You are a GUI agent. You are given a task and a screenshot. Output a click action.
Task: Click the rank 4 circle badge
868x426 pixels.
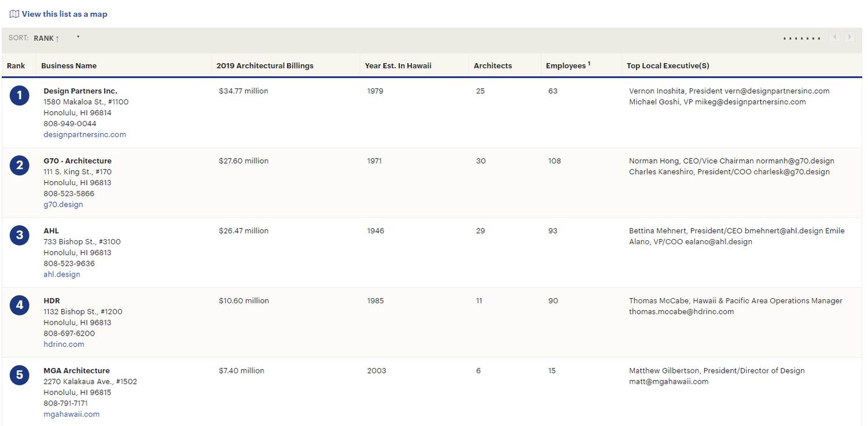(20, 305)
